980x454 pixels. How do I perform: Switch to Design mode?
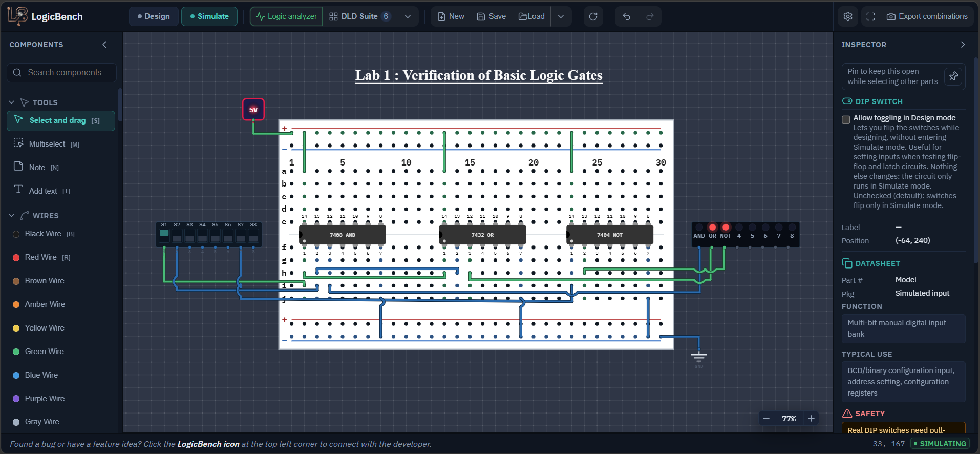click(154, 16)
